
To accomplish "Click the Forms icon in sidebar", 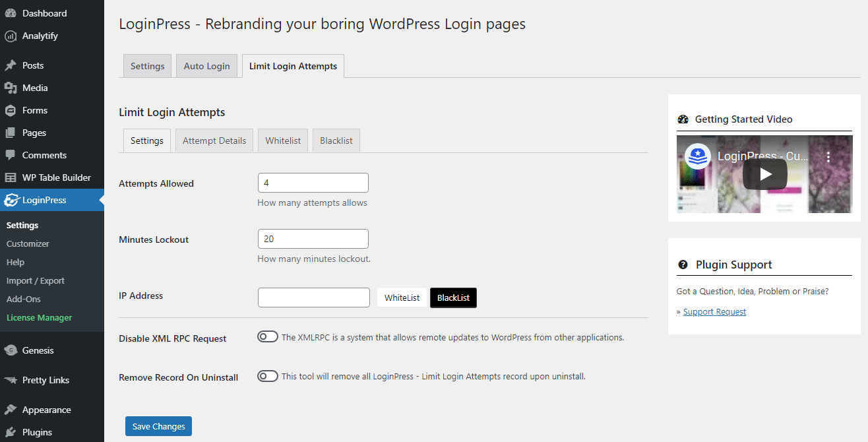I will 10,110.
